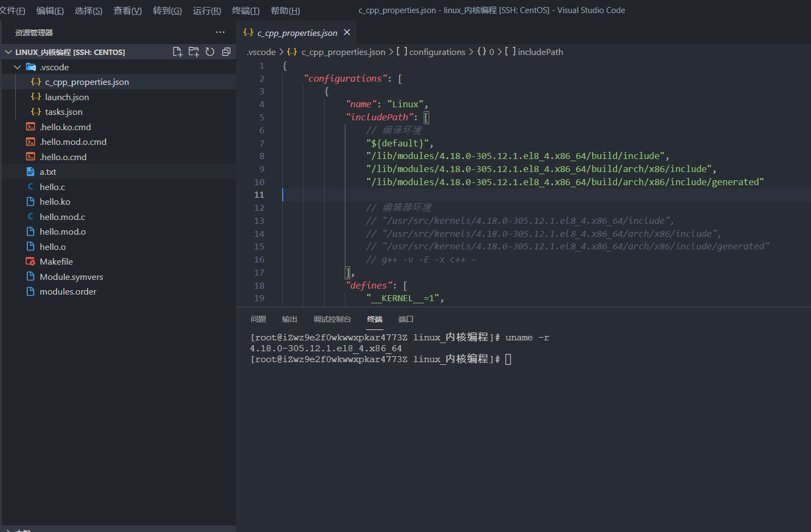Screen dimensions: 811x532
Task: Switch to the 输出 panel tab
Action: 290,319
